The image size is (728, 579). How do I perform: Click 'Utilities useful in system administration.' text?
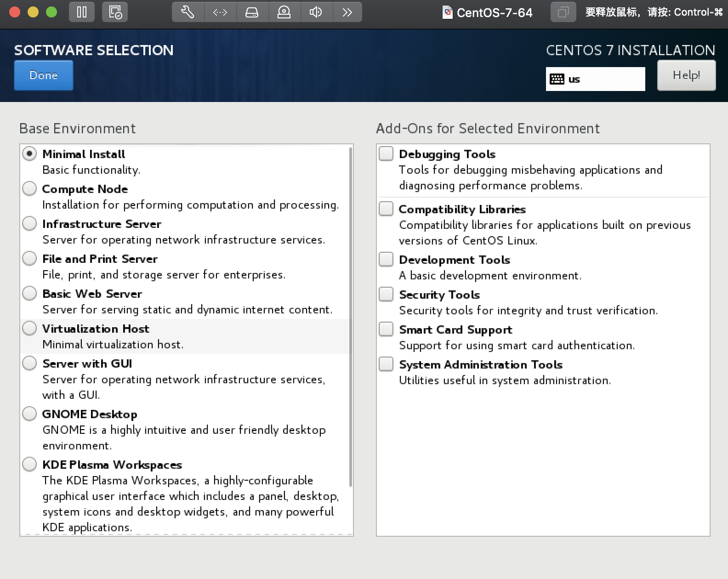click(505, 380)
